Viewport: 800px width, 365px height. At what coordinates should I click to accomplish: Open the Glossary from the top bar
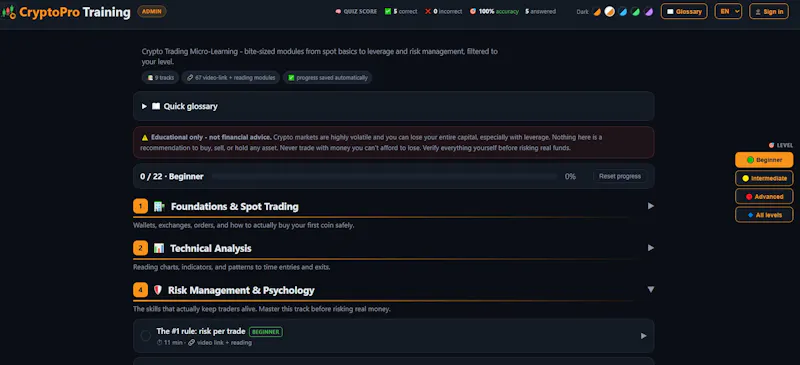click(x=684, y=11)
